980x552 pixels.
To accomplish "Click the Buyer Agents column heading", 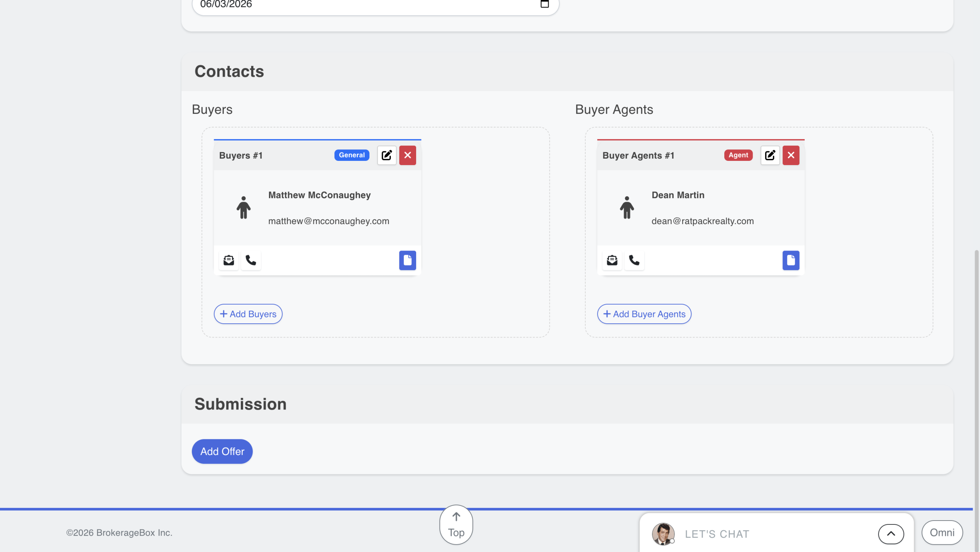I will click(614, 110).
